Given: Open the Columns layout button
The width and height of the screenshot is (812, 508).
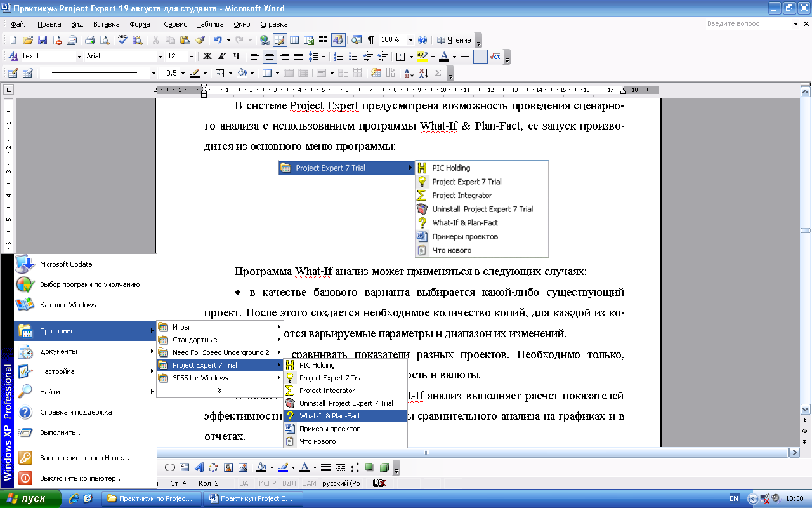Looking at the screenshot, I should (x=324, y=40).
